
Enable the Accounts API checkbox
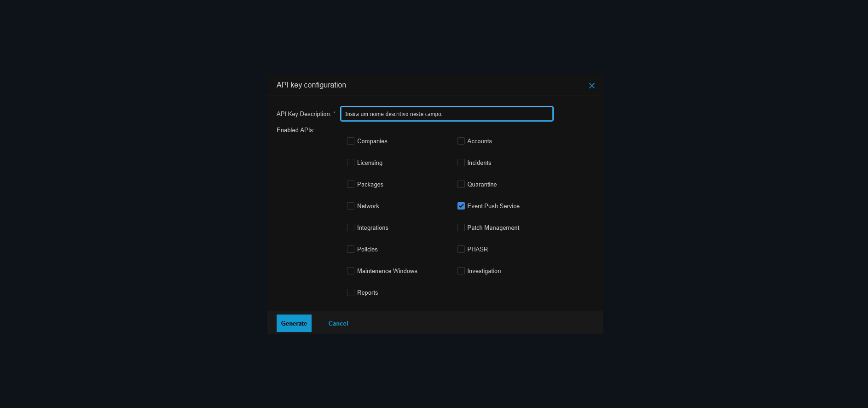pyautogui.click(x=461, y=141)
